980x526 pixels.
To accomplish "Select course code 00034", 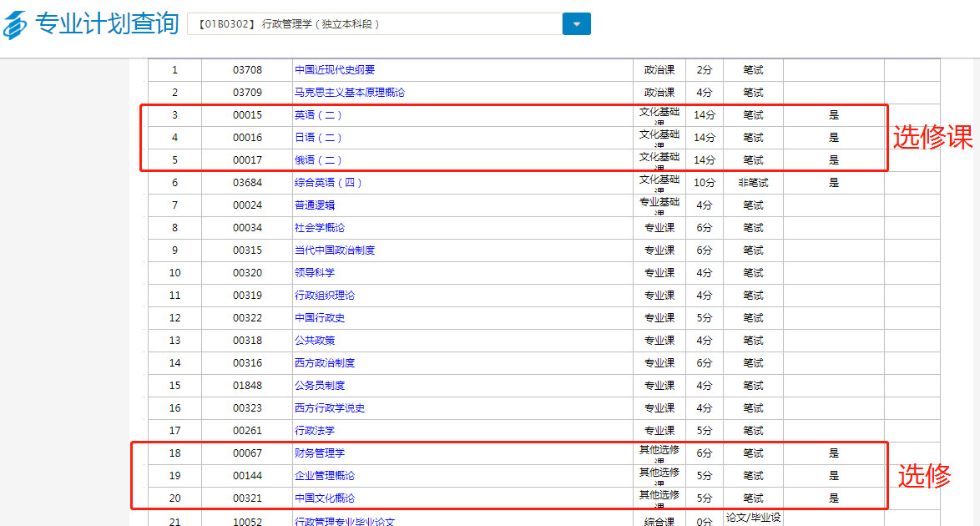I will pyautogui.click(x=247, y=228).
